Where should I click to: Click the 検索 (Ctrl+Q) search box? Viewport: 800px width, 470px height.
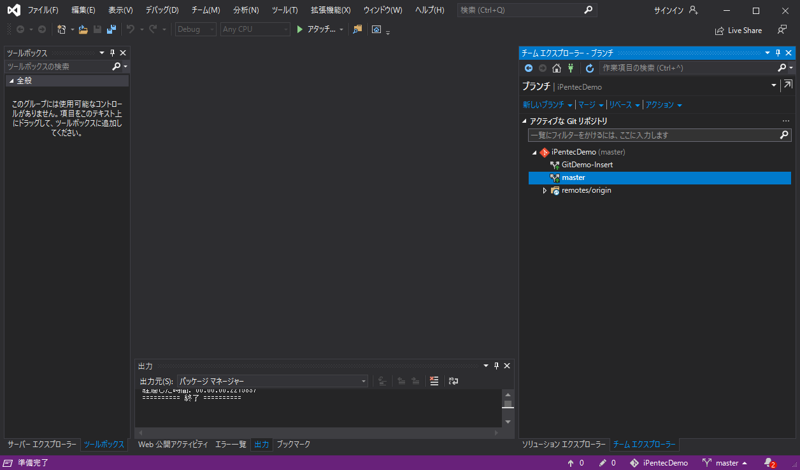coord(527,10)
